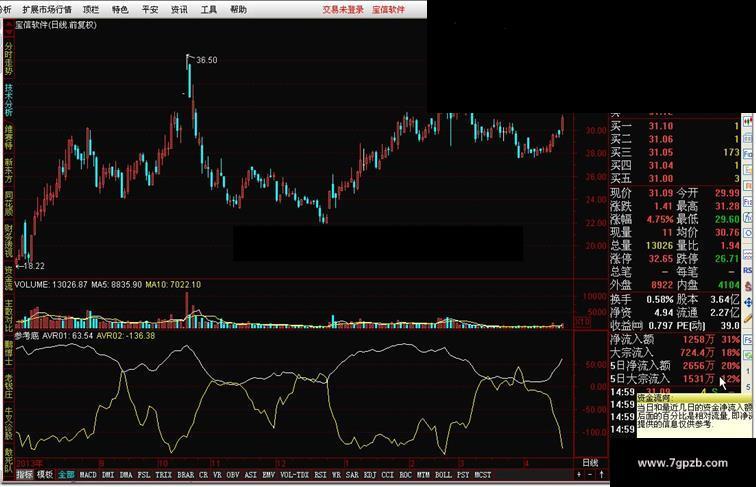
Task: Apply the FSL indicator
Action: pyautogui.click(x=144, y=475)
